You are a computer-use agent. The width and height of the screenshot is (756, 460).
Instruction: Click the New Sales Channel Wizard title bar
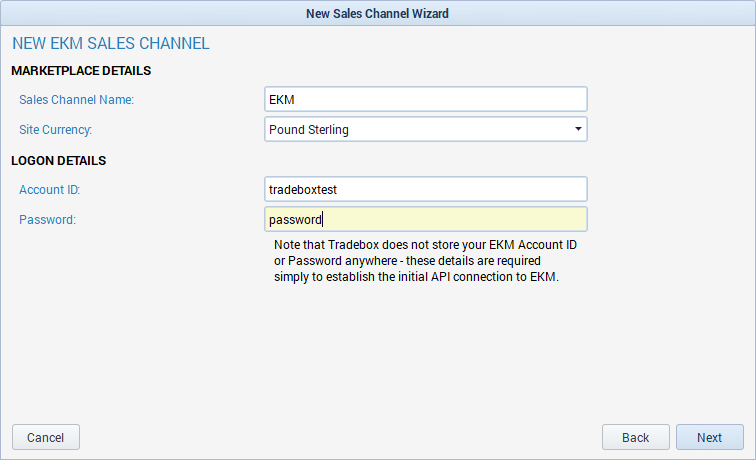click(378, 14)
